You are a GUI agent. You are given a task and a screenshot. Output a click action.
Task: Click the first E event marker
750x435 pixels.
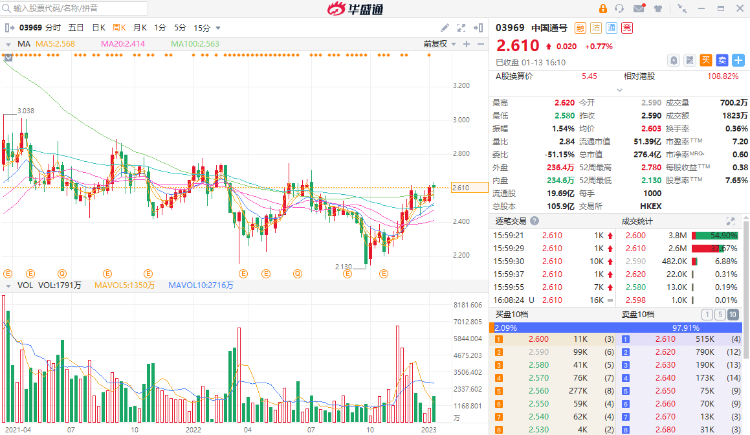click(x=8, y=274)
